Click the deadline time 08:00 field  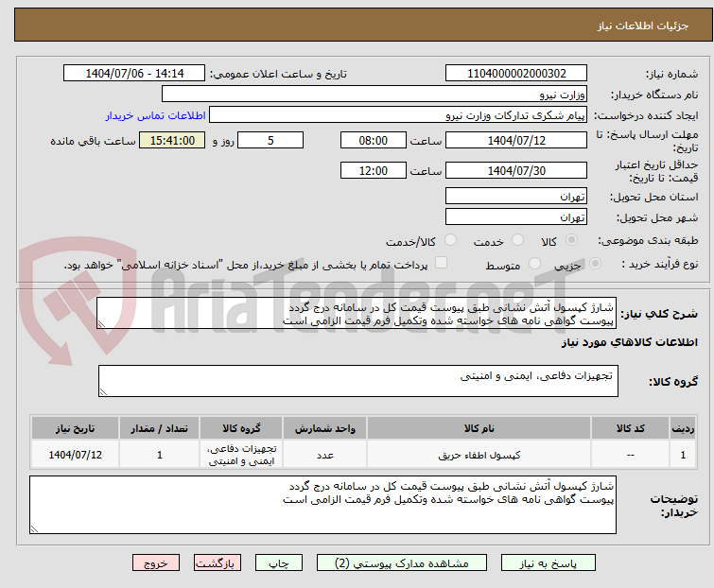[x=373, y=140]
